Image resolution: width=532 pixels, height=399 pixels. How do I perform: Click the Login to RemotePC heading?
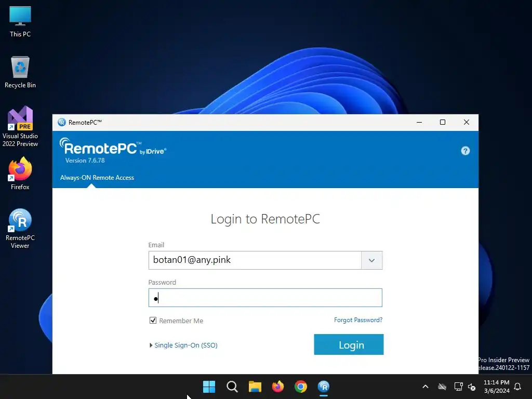265,219
